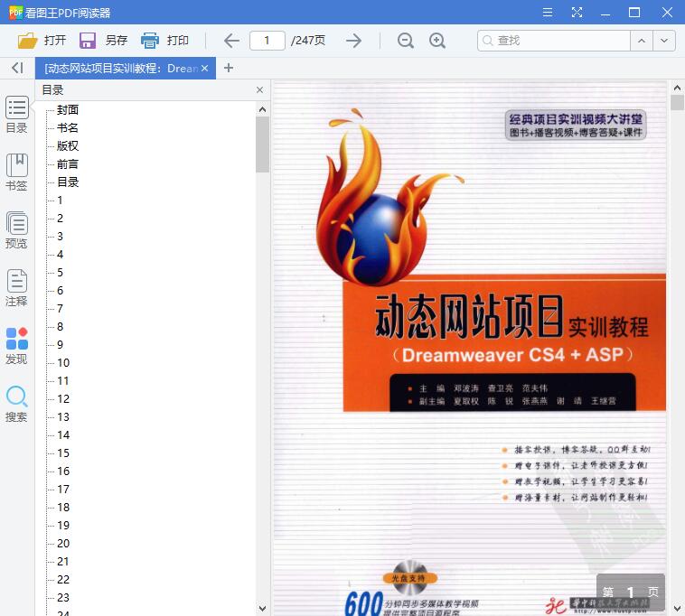Open the 发现 discover panel
685x616 pixels.
pos(17,346)
